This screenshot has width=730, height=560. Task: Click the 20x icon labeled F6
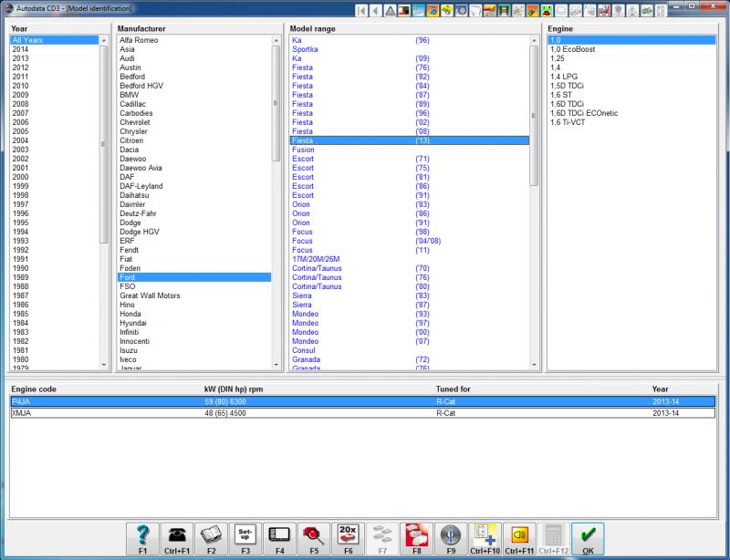point(348,539)
